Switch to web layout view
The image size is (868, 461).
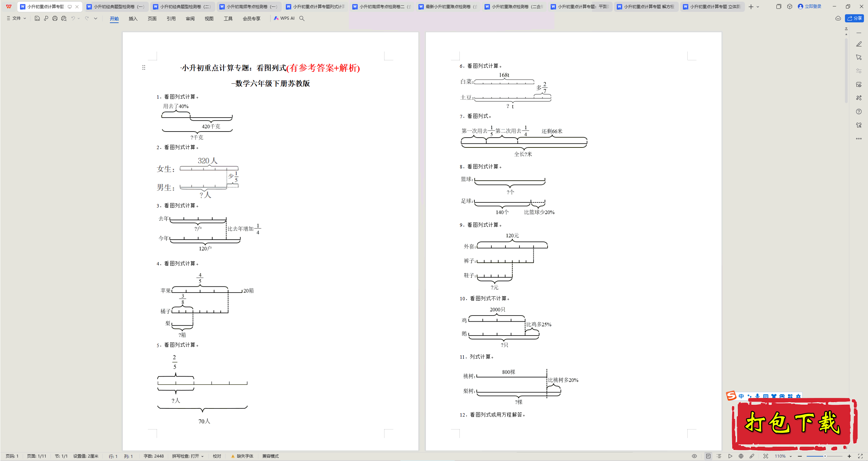[741, 456]
